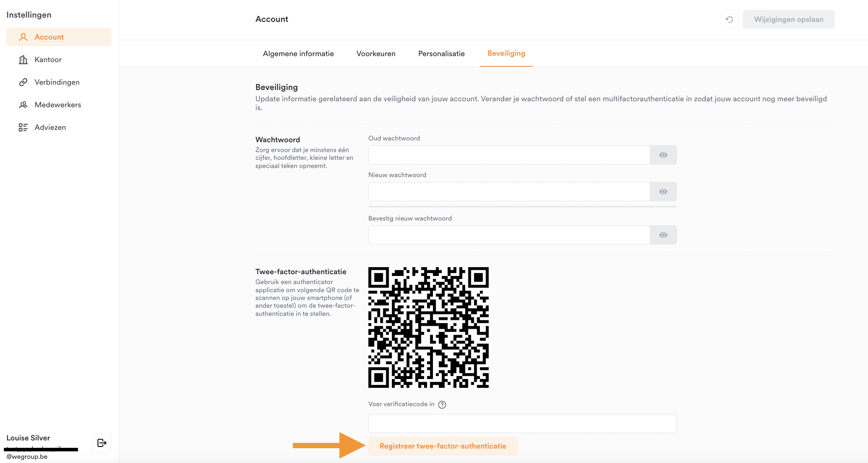Screen dimensions: 868x463
Task: Focus the Bevestig nieuw wachtwoord field
Action: click(509, 235)
